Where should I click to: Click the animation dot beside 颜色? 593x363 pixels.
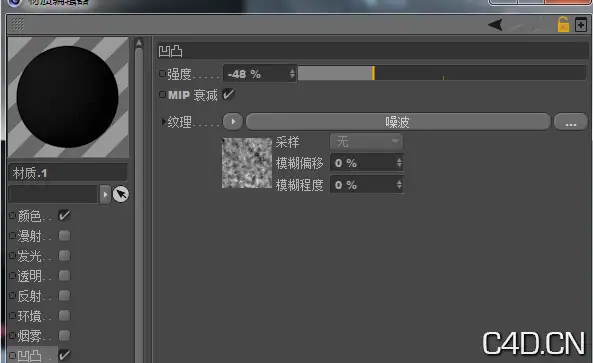pos(12,216)
